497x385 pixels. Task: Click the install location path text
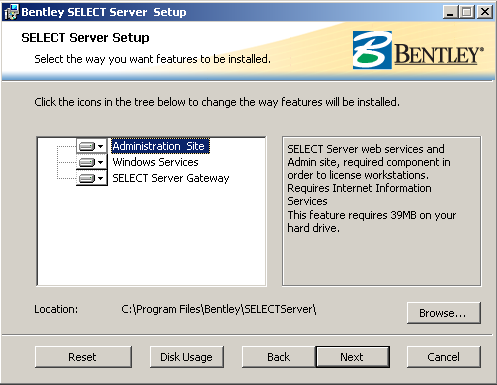pyautogui.click(x=219, y=309)
